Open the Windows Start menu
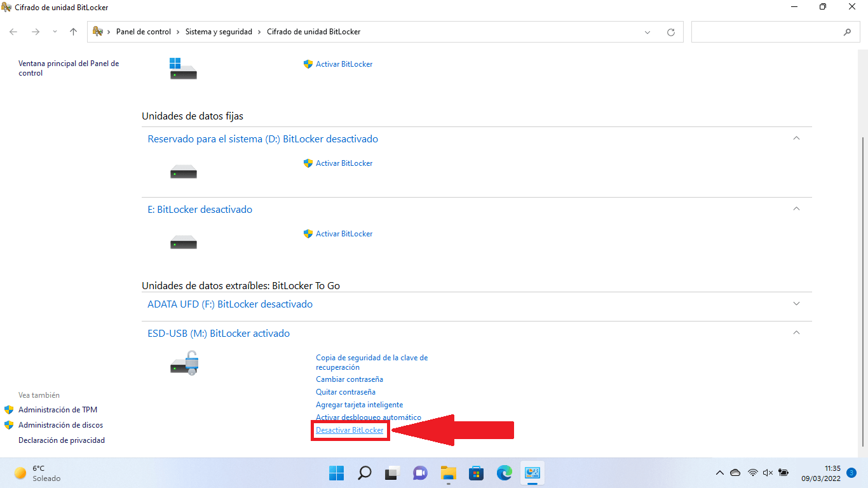 click(x=336, y=473)
